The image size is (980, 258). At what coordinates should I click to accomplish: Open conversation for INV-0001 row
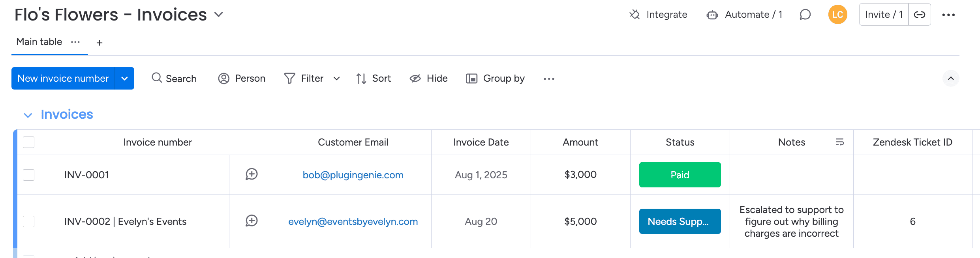252,174
